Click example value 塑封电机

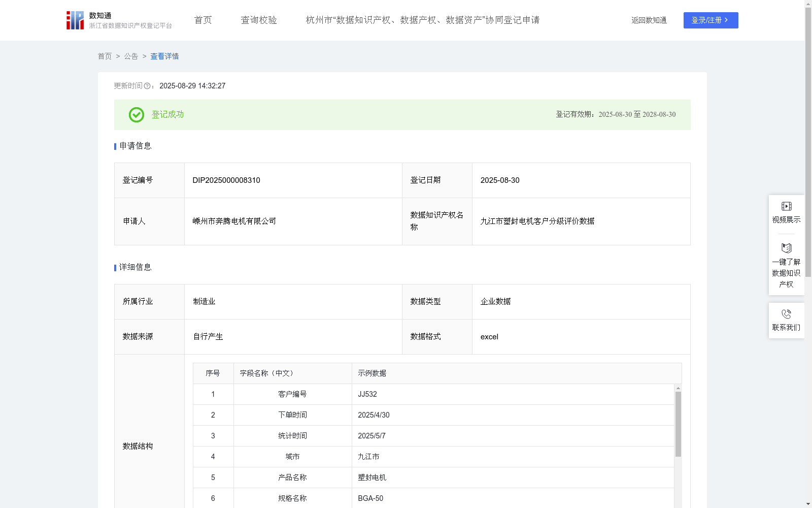pos(372,478)
